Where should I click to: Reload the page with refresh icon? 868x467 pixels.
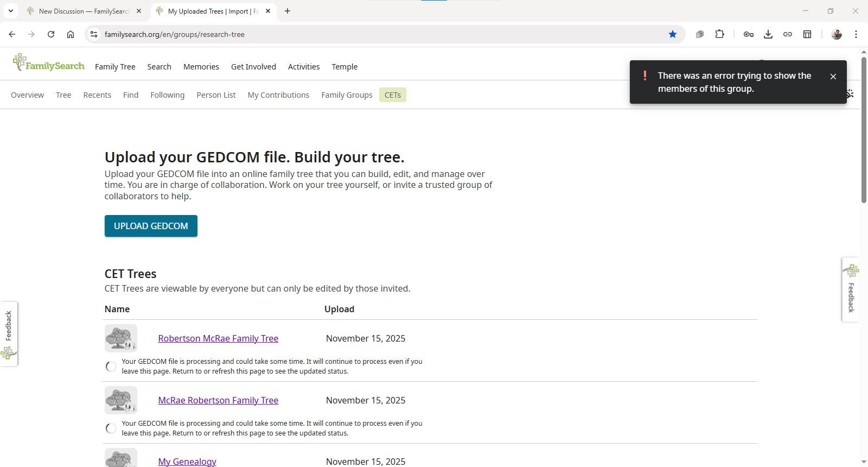pos(51,34)
